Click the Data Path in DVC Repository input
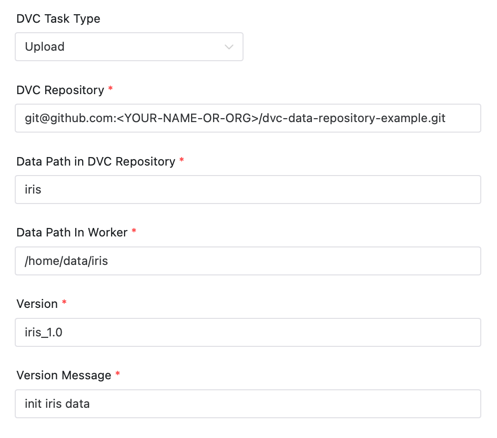Viewport: 497px width, 438px height. (x=248, y=190)
